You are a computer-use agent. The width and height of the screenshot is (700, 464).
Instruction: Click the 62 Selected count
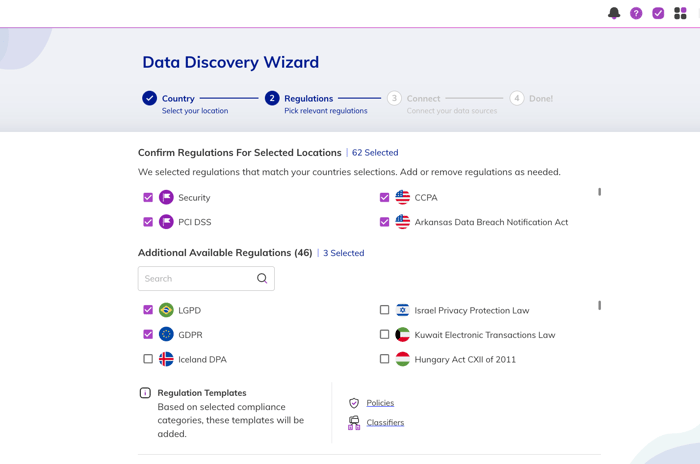(x=375, y=153)
